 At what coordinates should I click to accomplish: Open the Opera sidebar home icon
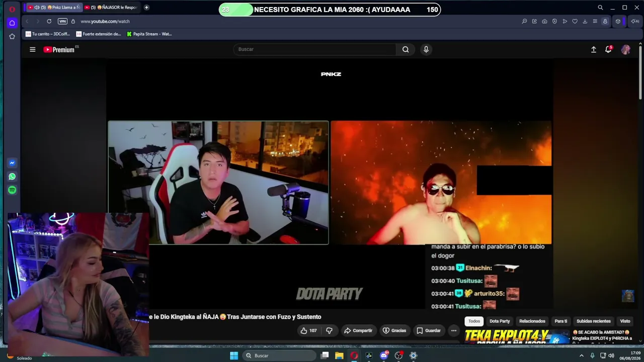[12, 23]
